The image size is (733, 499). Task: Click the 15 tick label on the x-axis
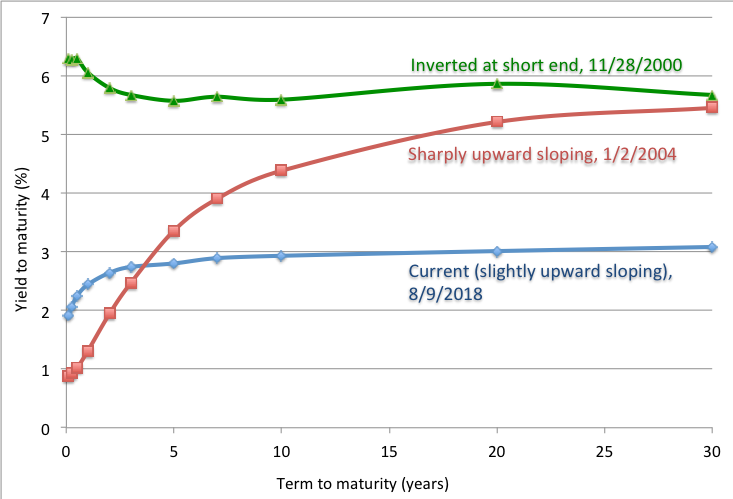pyautogui.click(x=389, y=445)
